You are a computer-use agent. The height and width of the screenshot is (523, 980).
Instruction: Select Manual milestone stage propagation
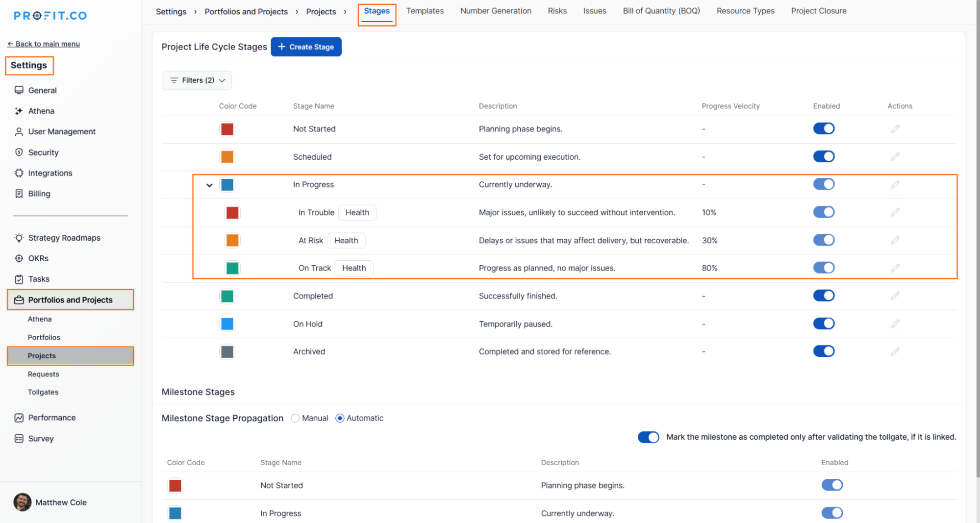point(295,418)
